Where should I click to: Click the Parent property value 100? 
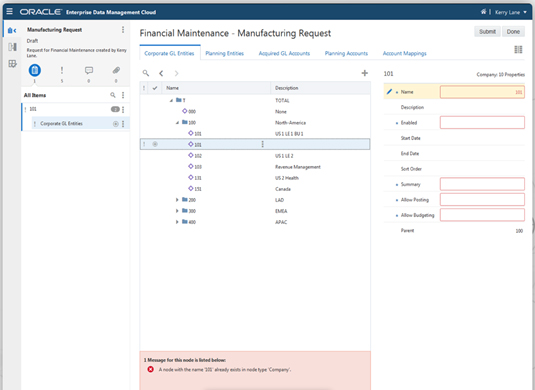519,231
